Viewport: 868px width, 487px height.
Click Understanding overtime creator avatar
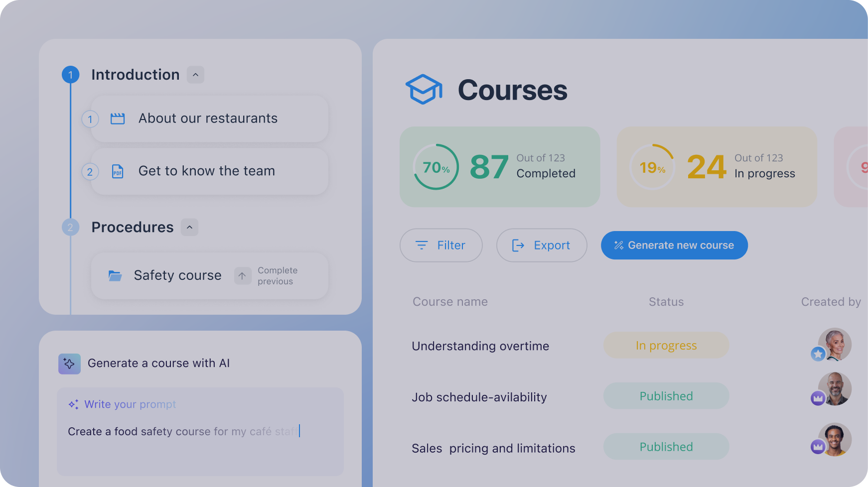(835, 344)
